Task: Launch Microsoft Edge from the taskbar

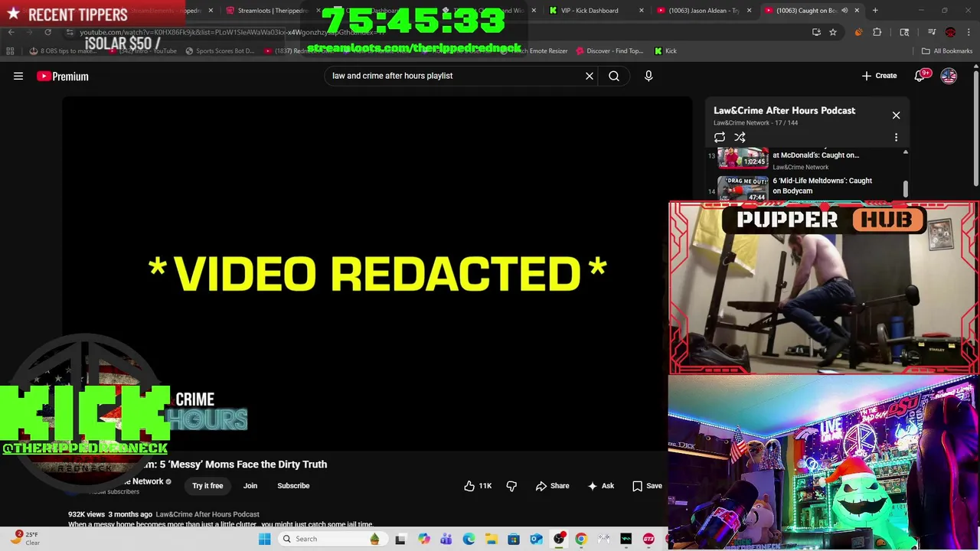Action: (x=469, y=539)
